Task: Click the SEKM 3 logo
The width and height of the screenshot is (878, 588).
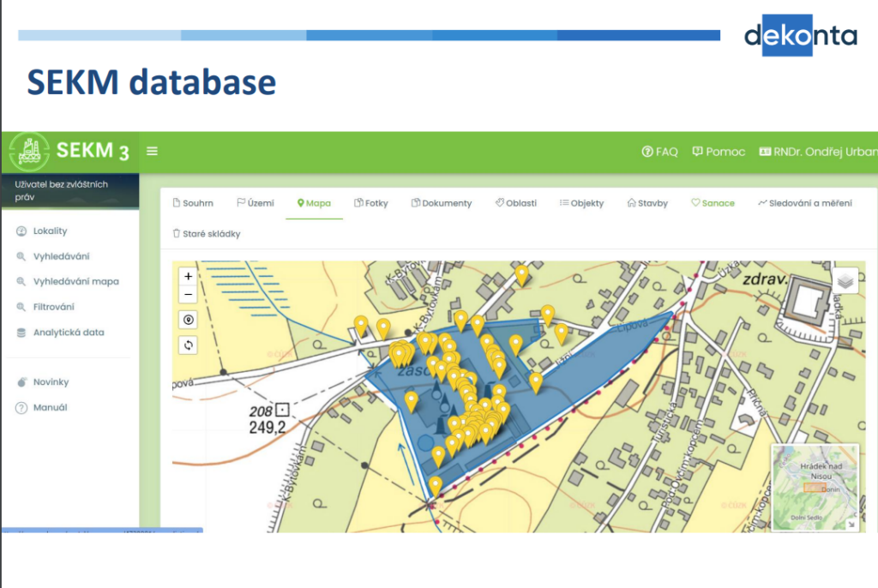Action: 69,152
